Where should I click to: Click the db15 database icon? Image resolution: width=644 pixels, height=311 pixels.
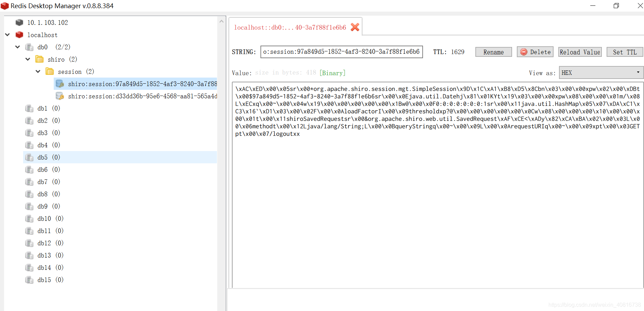tap(29, 280)
